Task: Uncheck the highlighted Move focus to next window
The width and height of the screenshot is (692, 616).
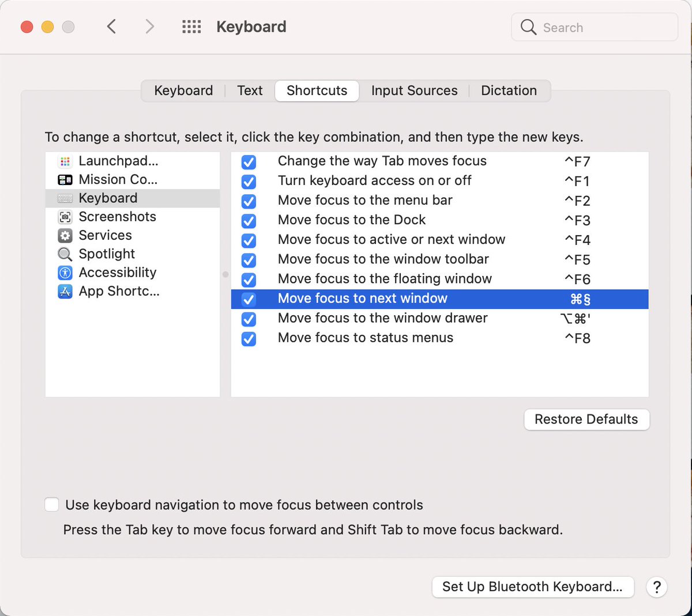Action: pyautogui.click(x=249, y=299)
